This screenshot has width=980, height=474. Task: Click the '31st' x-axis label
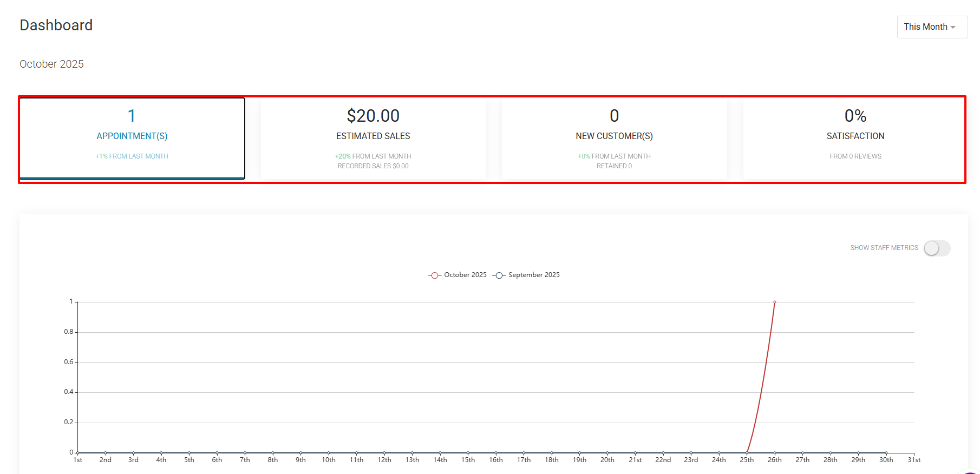tap(914, 460)
